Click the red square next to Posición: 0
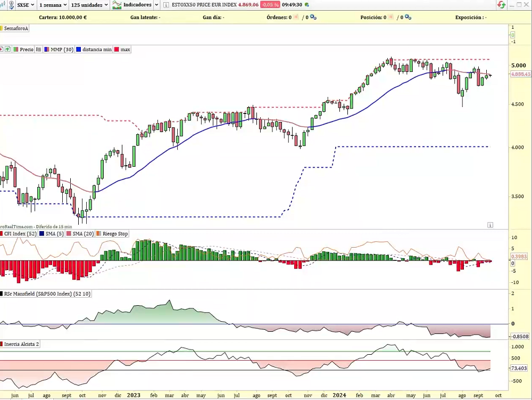The image size is (532, 400). point(391,17)
